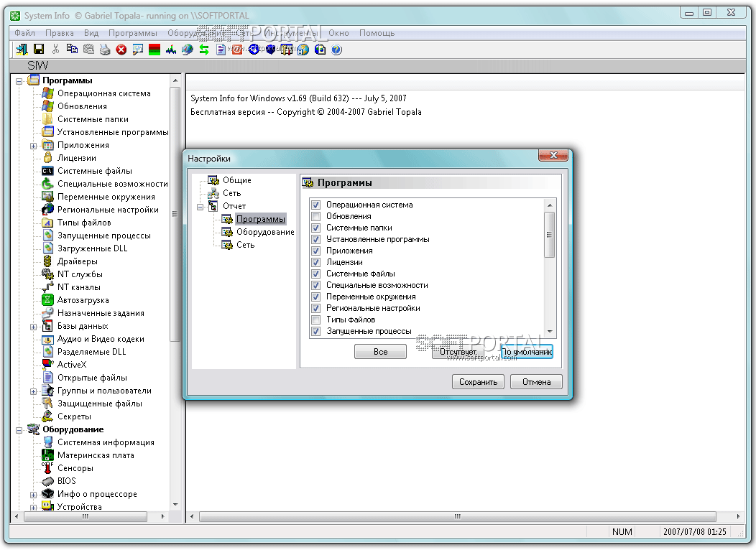The width and height of the screenshot is (756, 550).
Task: Uncheck Операционная система checkbox in dialog
Action: [x=315, y=205]
